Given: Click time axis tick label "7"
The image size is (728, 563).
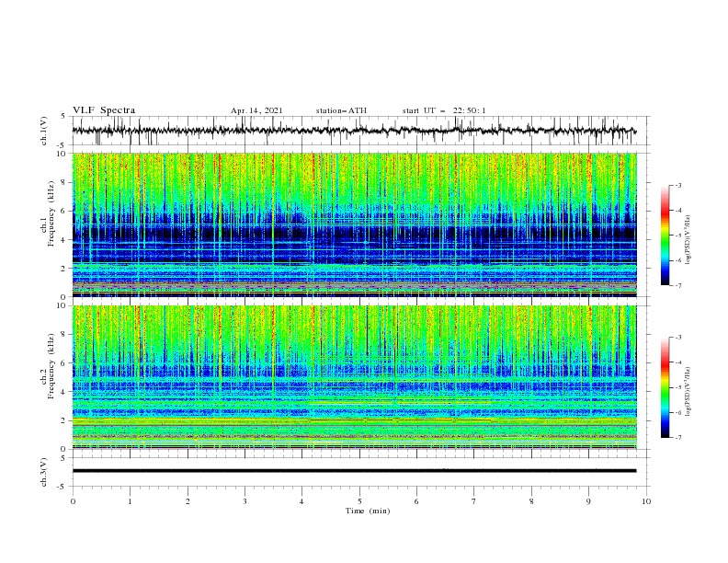Looking at the screenshot, I should point(474,501).
